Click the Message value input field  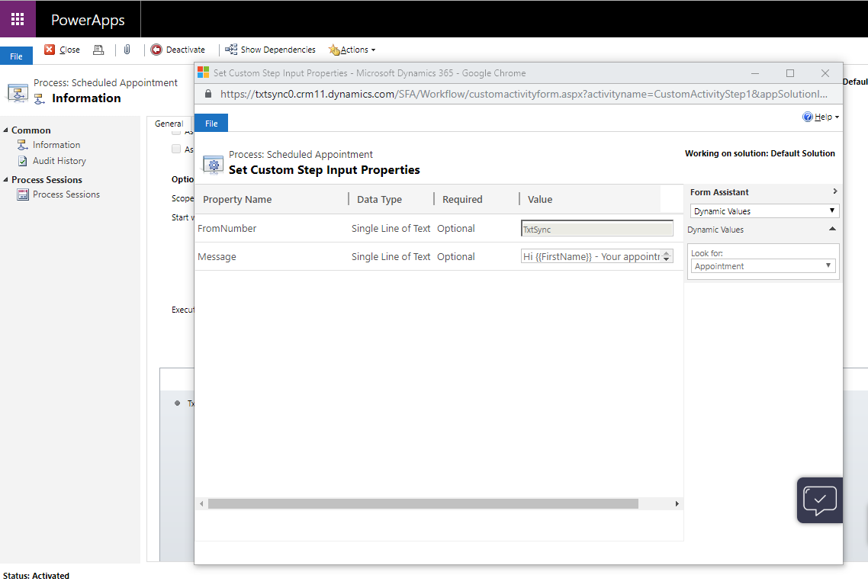click(591, 257)
